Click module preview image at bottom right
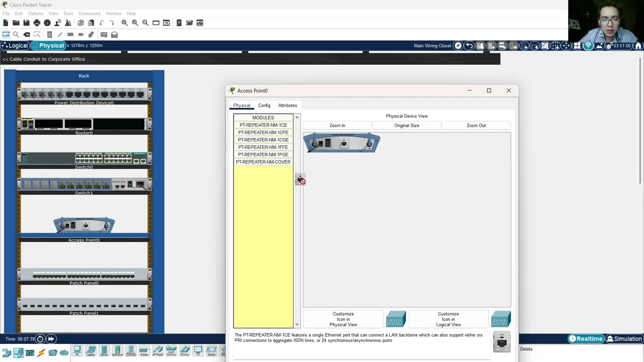The width and height of the screenshot is (644, 362). coord(502,342)
